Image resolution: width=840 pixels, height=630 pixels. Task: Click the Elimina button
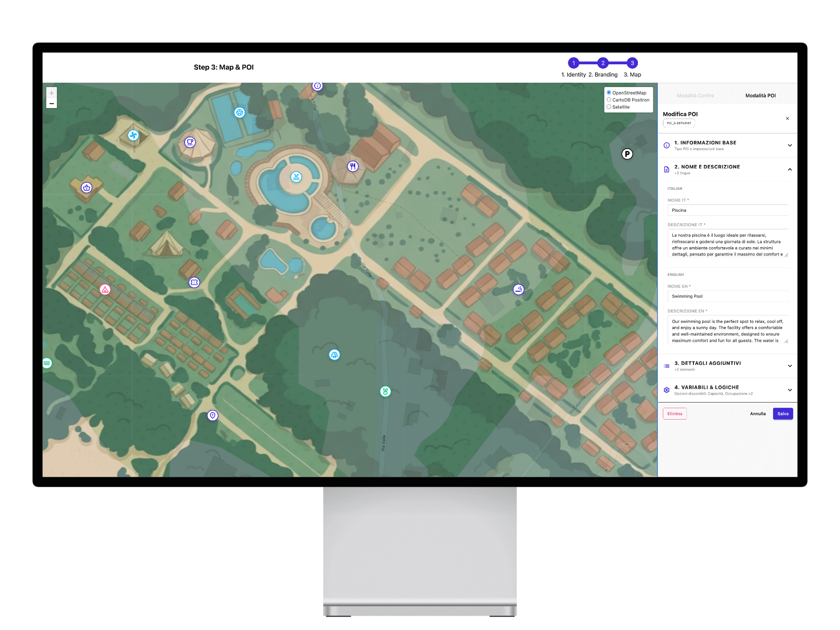click(x=675, y=414)
